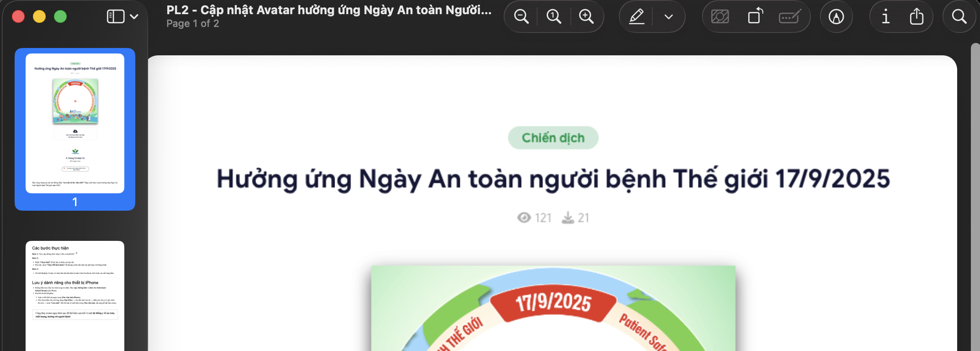Open the highlight color dropdown arrow

tap(668, 17)
